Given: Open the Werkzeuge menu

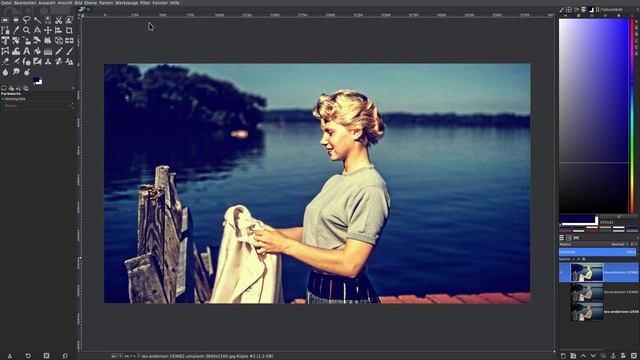Looking at the screenshot, I should pyautogui.click(x=127, y=2).
